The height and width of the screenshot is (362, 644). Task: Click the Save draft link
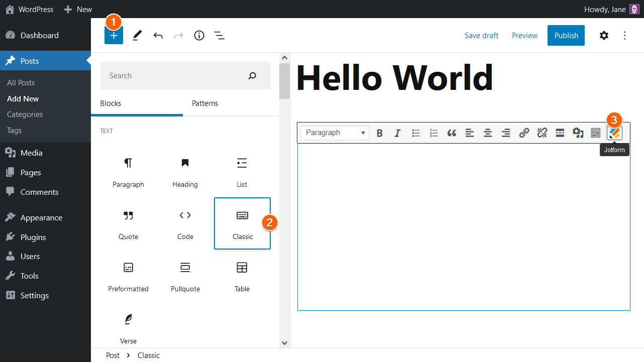click(x=481, y=36)
